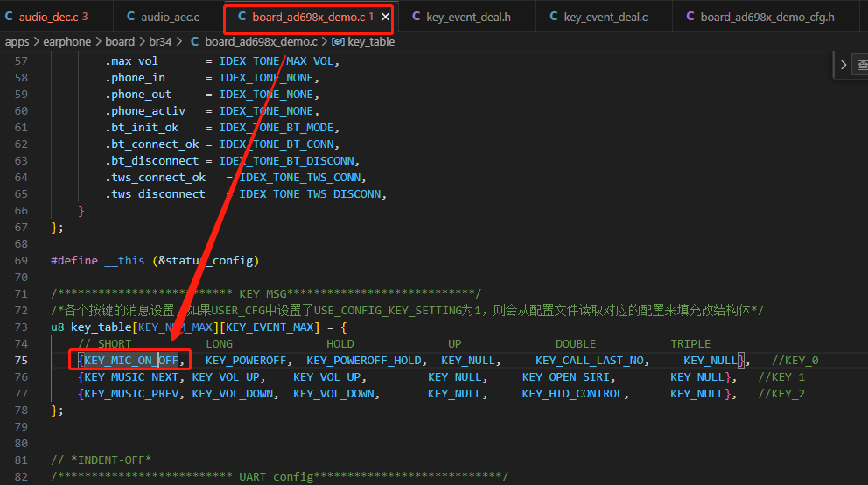Click the key_table identifier on line 73
This screenshot has width=868, height=485.
(x=101, y=327)
